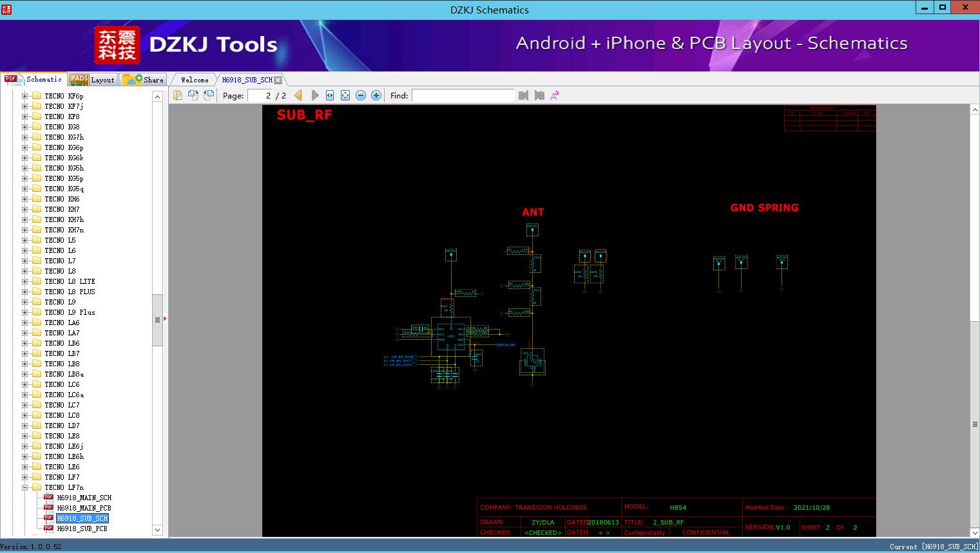Select H6918_SUB_SCH file in tree

[82, 518]
